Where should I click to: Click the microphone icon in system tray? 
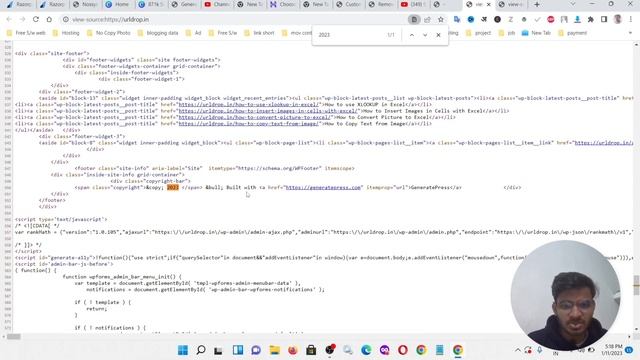coord(540,350)
